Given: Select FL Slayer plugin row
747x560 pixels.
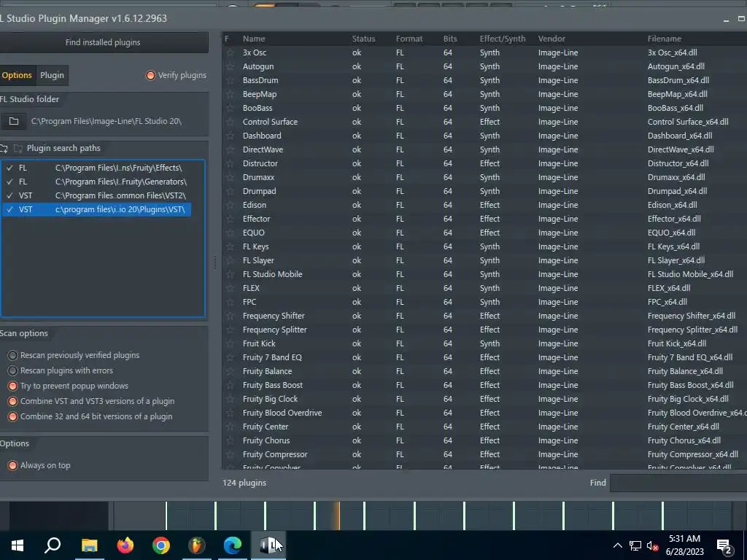Looking at the screenshot, I should pyautogui.click(x=484, y=260).
